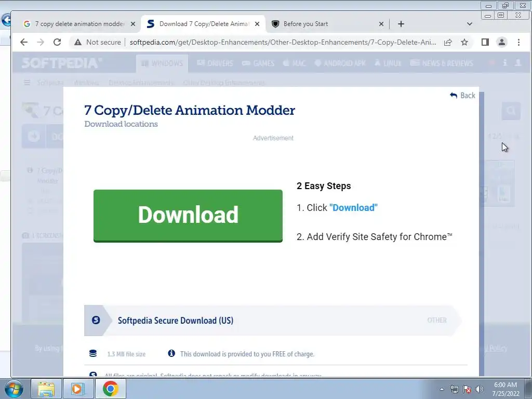The height and width of the screenshot is (399, 532).
Task: Click the "Download locations" subtitle text
Action: click(121, 124)
